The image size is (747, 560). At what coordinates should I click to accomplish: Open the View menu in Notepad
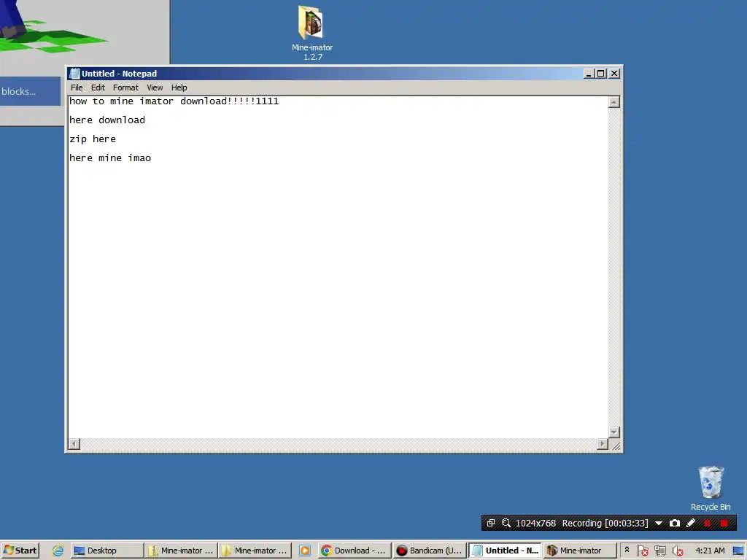click(x=155, y=87)
